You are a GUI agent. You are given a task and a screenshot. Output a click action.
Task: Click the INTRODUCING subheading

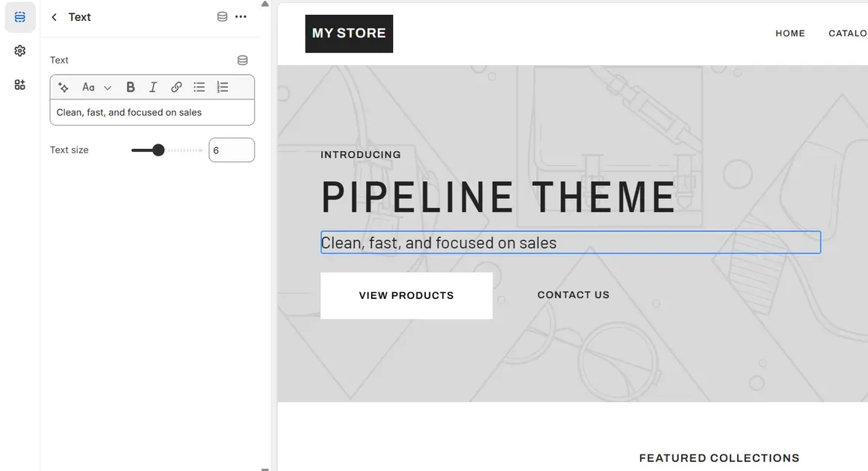click(x=360, y=155)
